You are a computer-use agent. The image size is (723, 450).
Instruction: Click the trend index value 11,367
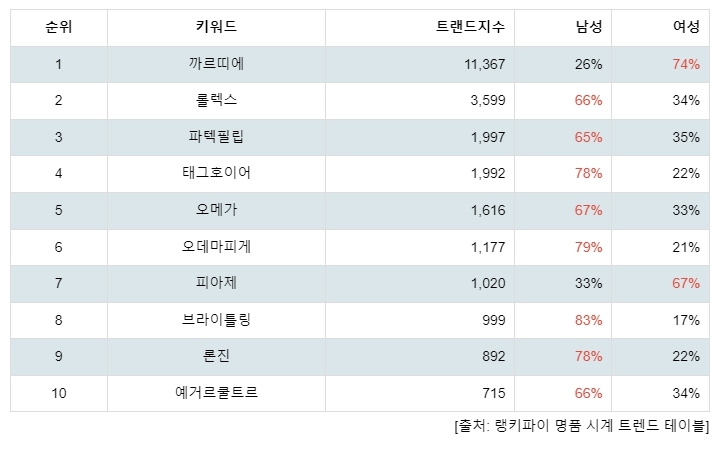click(x=485, y=64)
